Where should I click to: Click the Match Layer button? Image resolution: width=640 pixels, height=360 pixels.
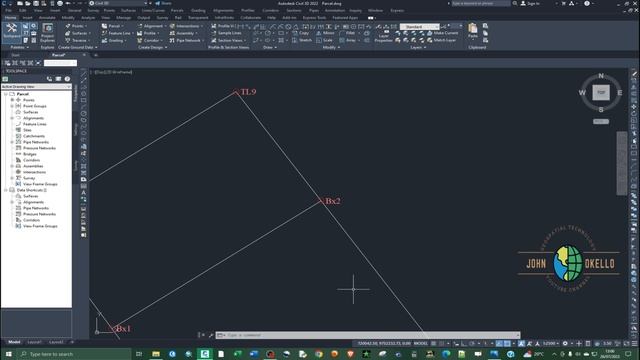click(x=442, y=40)
